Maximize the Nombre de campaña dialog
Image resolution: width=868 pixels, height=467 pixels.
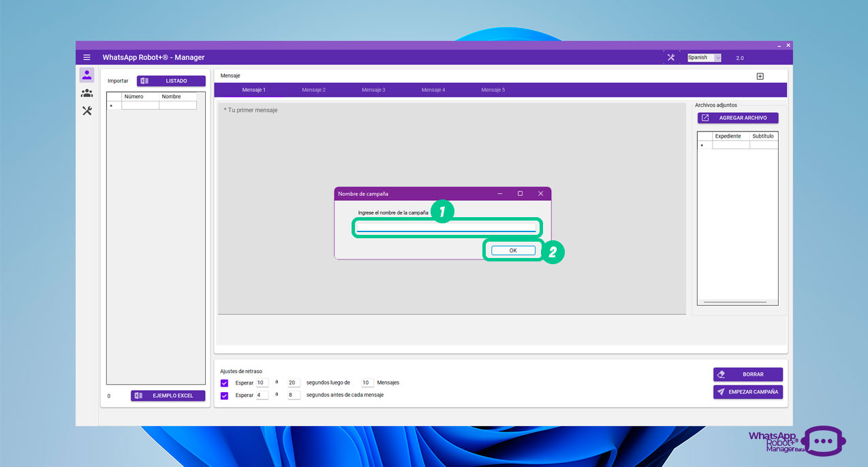click(x=520, y=193)
